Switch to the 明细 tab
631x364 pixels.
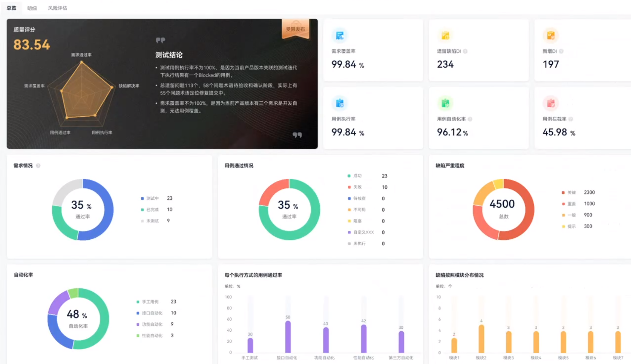pyautogui.click(x=32, y=8)
